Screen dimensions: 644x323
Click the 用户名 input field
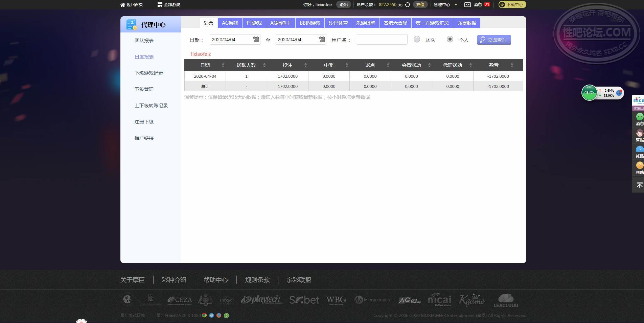(x=382, y=40)
